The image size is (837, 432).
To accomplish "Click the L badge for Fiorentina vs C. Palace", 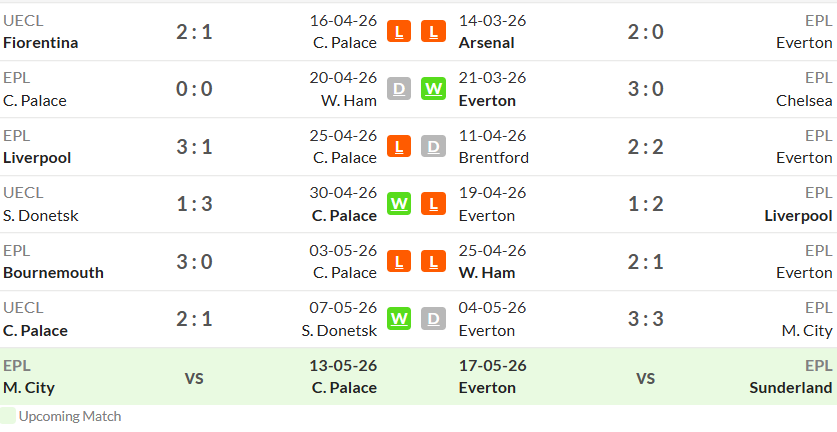I will tap(399, 32).
